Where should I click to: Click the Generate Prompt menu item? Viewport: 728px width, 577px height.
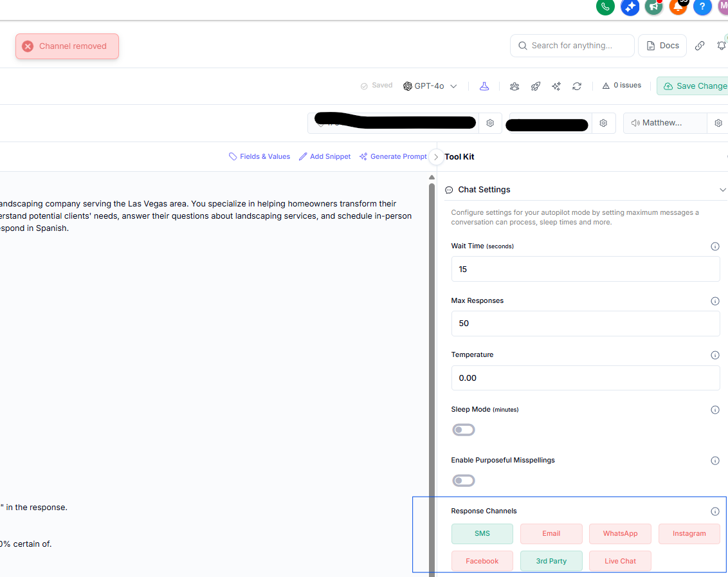pyautogui.click(x=393, y=156)
